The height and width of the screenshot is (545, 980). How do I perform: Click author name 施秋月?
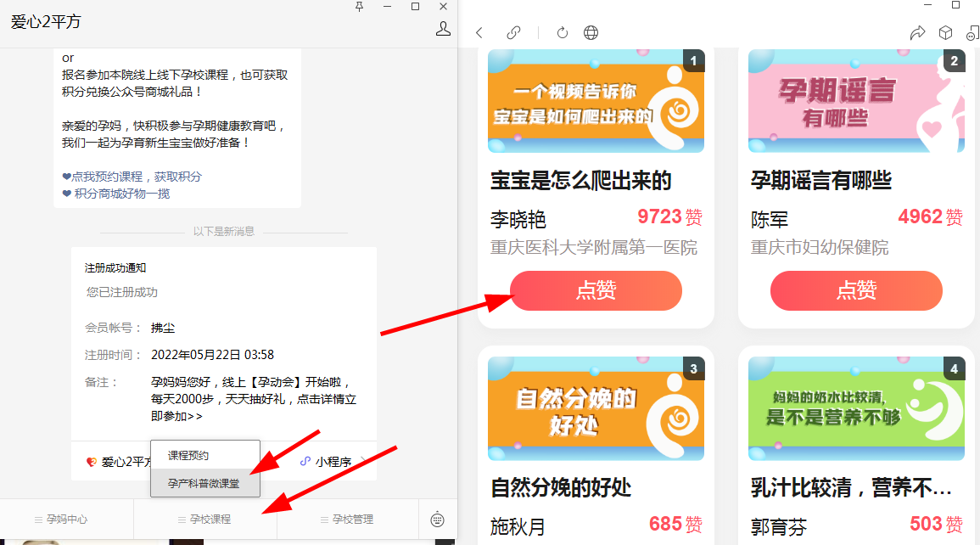tap(518, 527)
